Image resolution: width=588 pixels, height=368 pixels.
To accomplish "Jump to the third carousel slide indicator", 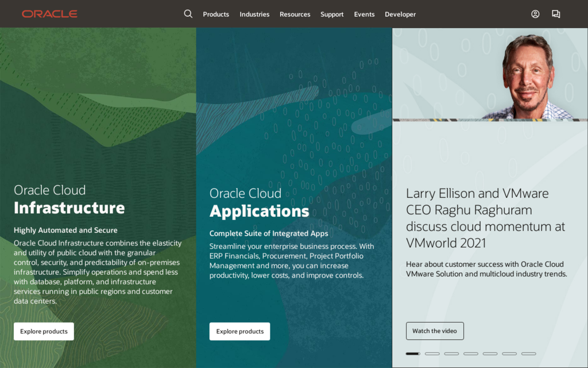I will [x=451, y=354].
